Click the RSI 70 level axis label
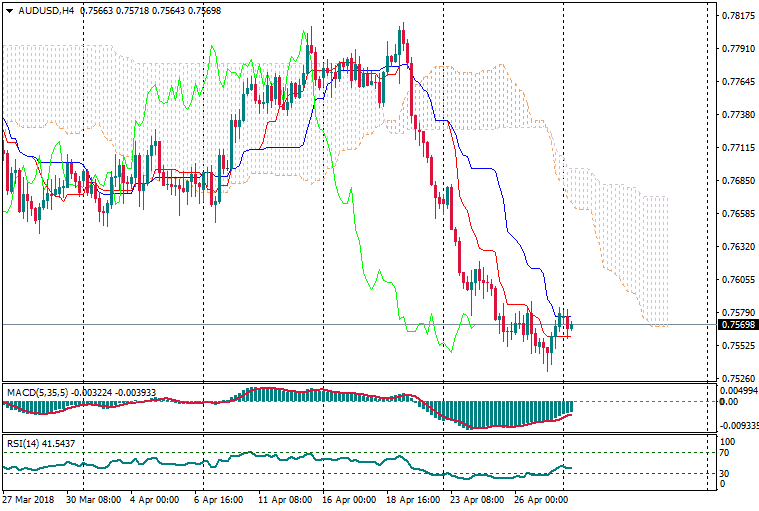 (x=727, y=453)
